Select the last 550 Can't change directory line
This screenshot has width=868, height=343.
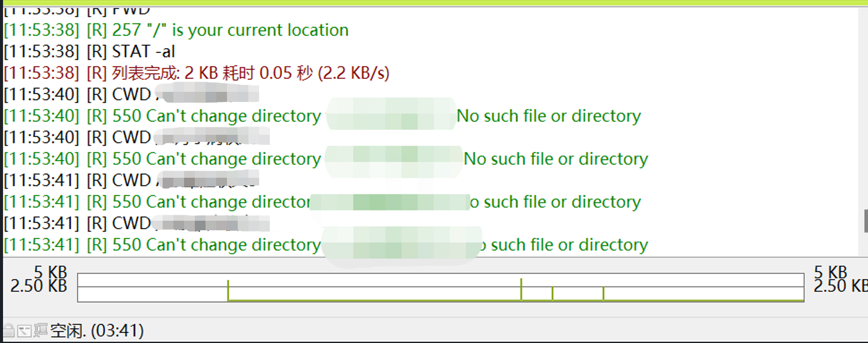click(326, 245)
